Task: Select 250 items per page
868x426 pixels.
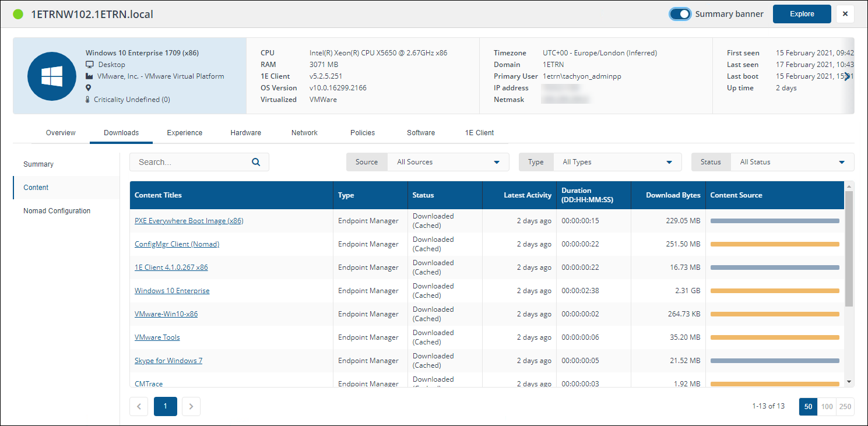Action: coord(845,407)
